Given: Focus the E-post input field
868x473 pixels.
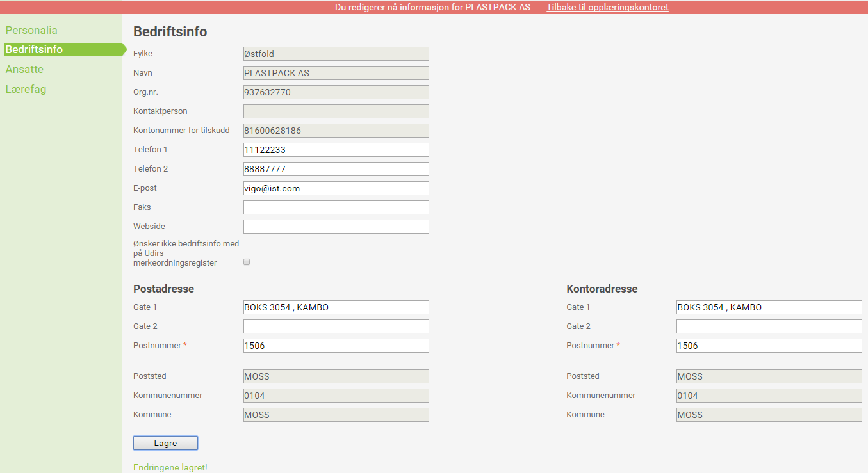Looking at the screenshot, I should coord(336,188).
